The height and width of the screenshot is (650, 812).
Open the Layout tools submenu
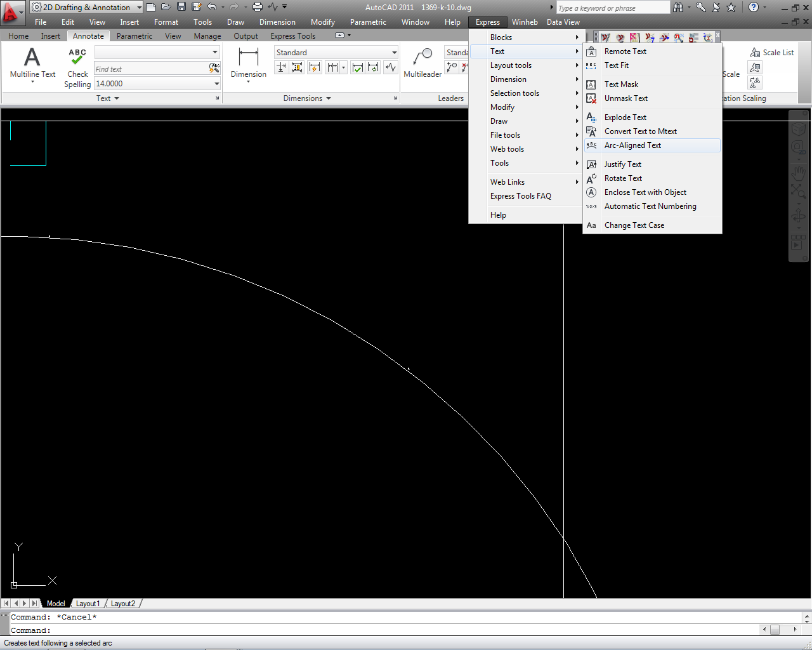click(x=511, y=65)
